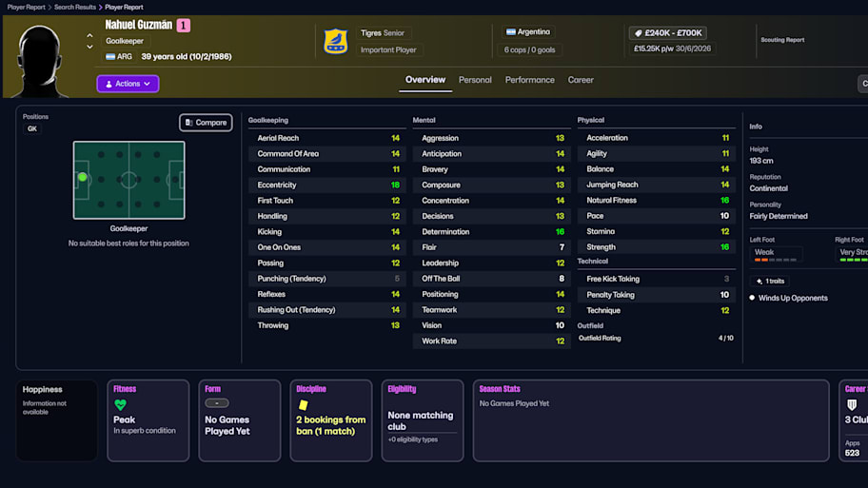Screen dimensions: 868x488
Task: Click the Fairly Determined personality value
Action: coord(779,216)
